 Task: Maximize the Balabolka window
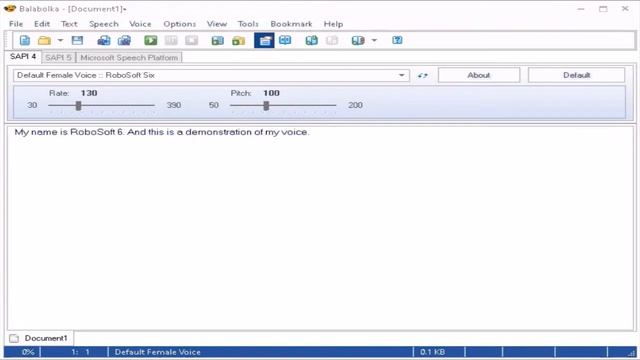tap(603, 9)
